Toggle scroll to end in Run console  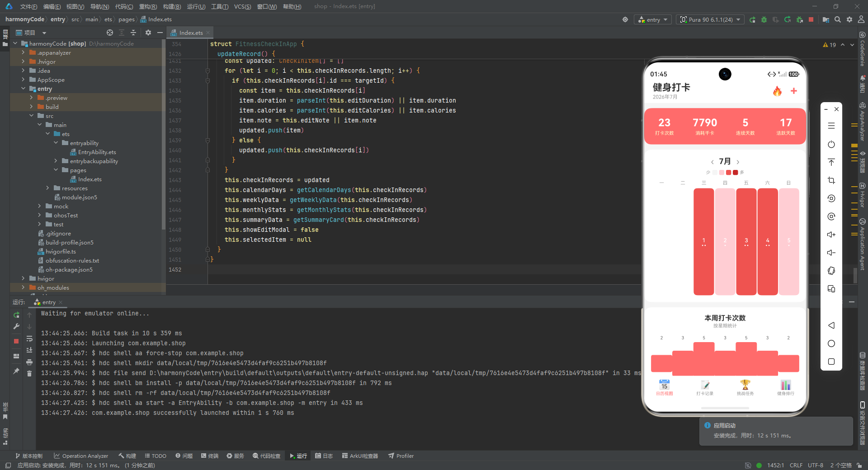point(29,350)
